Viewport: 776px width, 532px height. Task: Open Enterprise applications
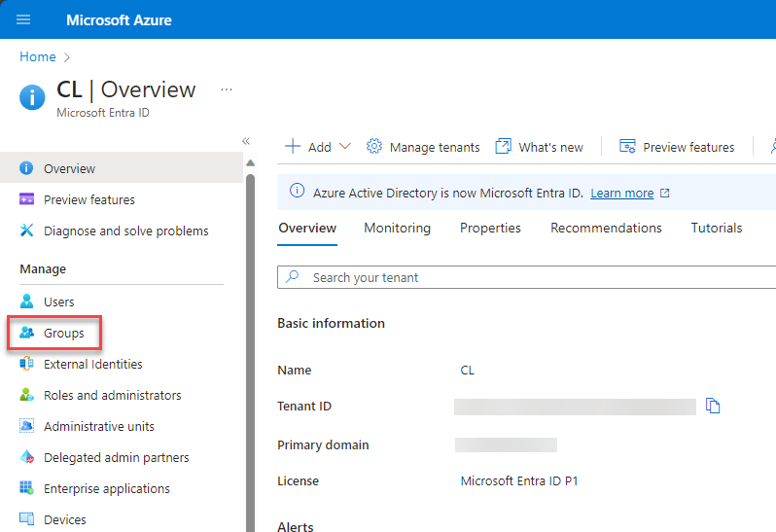click(106, 488)
